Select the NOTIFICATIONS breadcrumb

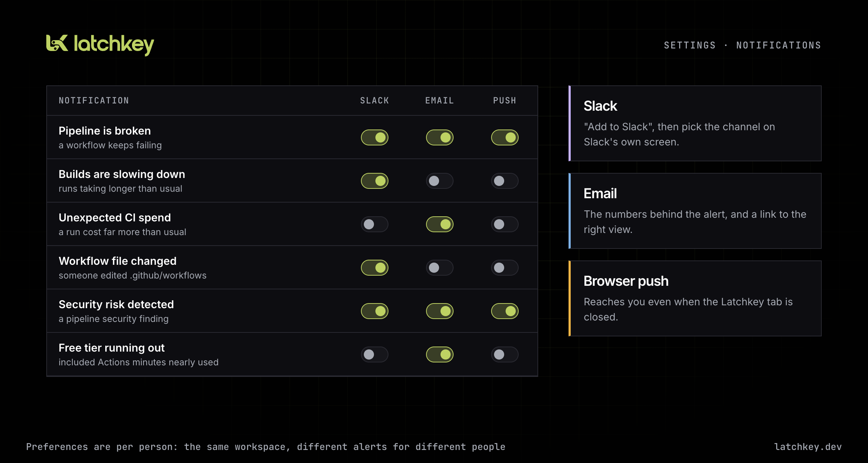point(779,45)
